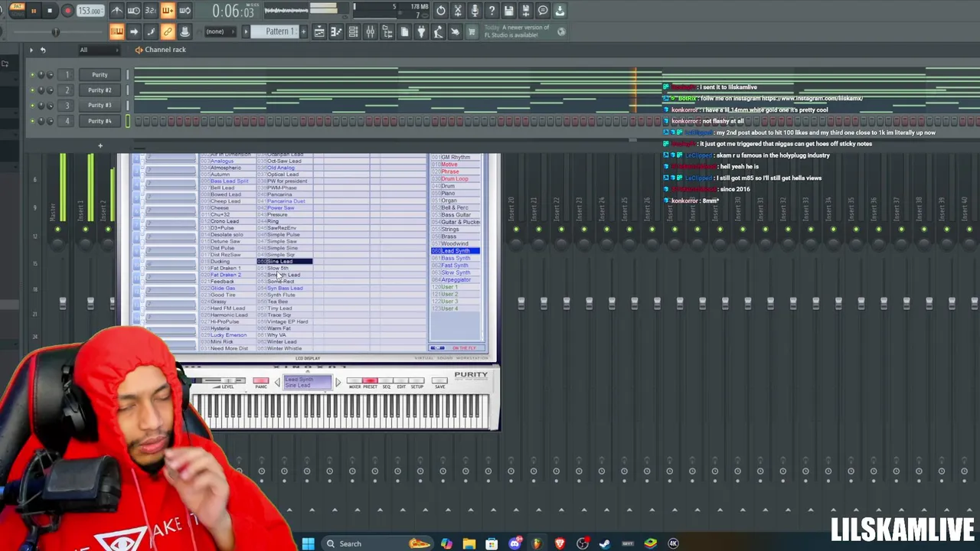
Task: Open the Pattern 1 selector
Action: 275,31
